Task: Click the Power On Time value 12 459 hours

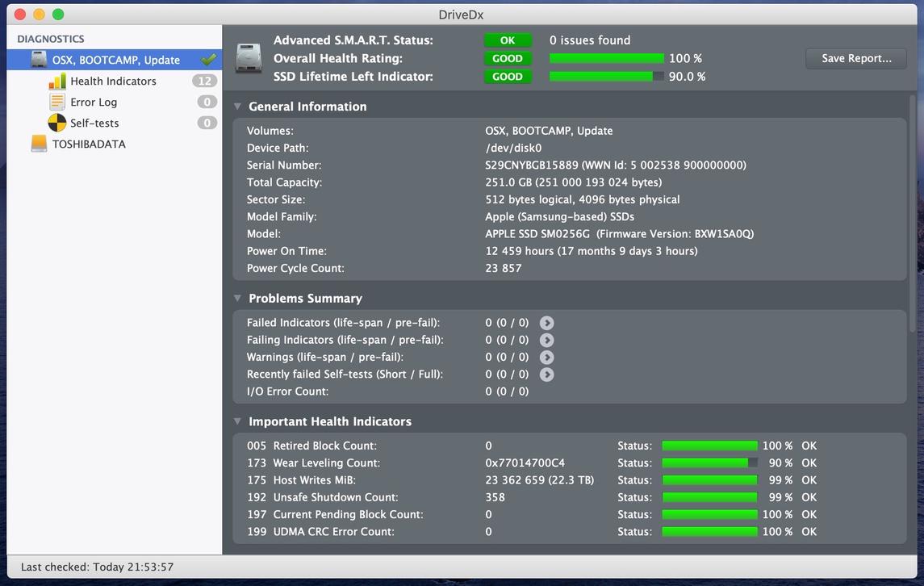Action: [591, 250]
